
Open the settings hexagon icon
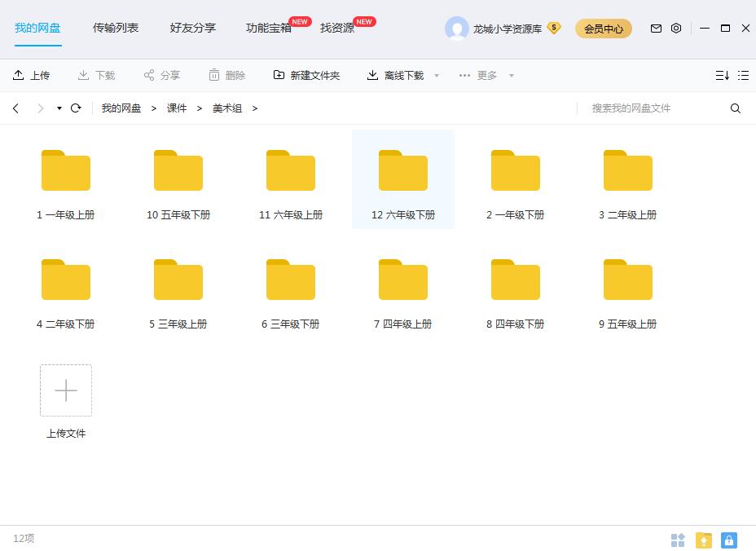(x=676, y=28)
